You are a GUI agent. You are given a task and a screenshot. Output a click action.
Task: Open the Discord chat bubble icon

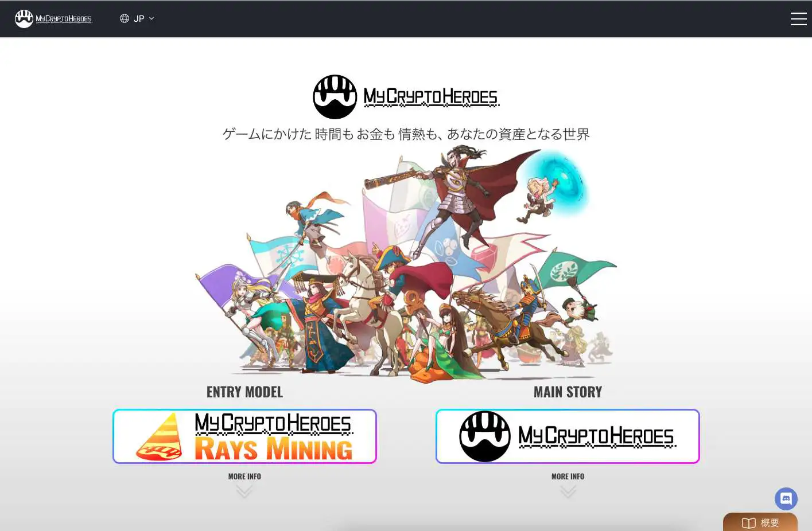tap(786, 499)
